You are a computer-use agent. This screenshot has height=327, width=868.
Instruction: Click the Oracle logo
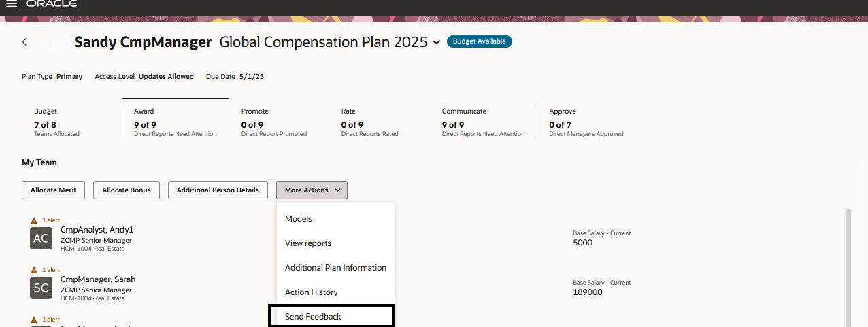(51, 4)
